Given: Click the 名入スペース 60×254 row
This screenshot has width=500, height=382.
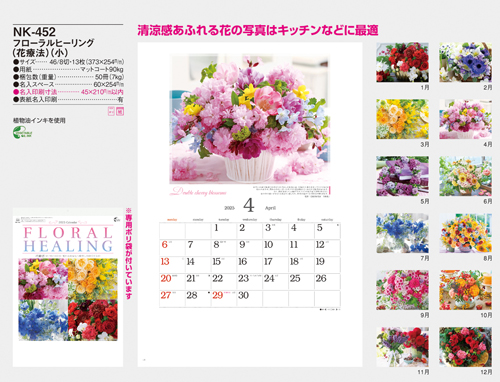Looking at the screenshot, I should 68,84.
